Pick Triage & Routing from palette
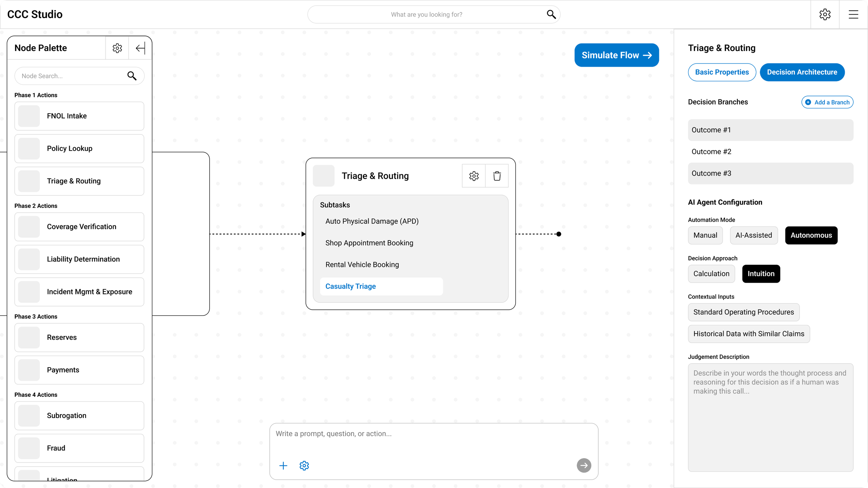This screenshot has height=488, width=868. pyautogui.click(x=79, y=181)
